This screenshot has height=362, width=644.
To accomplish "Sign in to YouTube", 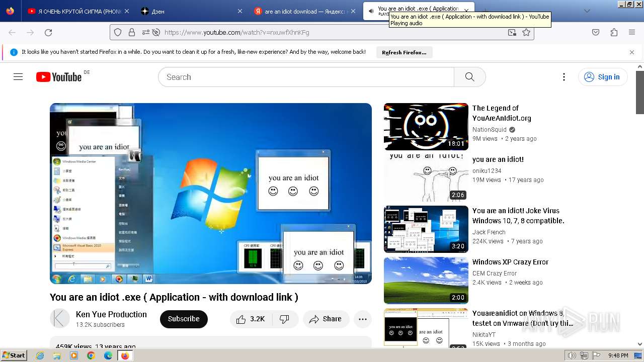I will pos(602,77).
